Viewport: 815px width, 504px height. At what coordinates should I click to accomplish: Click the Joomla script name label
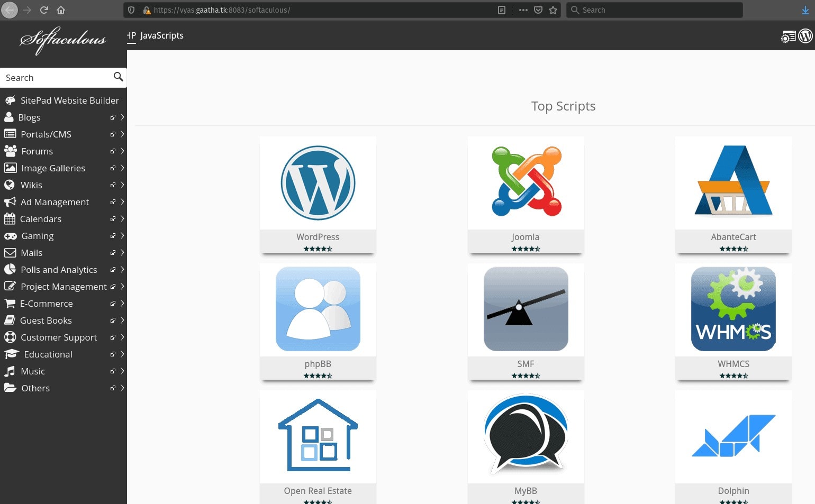tap(526, 237)
